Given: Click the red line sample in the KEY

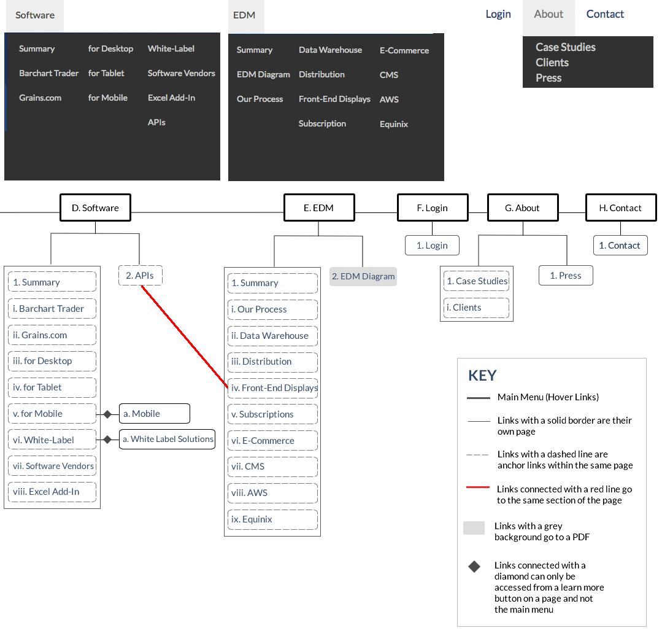Looking at the screenshot, I should 478,489.
